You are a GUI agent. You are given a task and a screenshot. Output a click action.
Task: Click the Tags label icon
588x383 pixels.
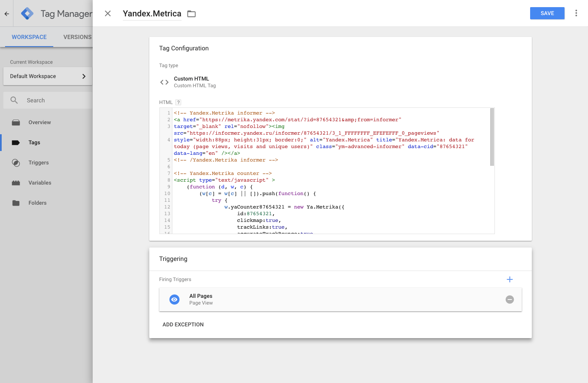click(16, 143)
